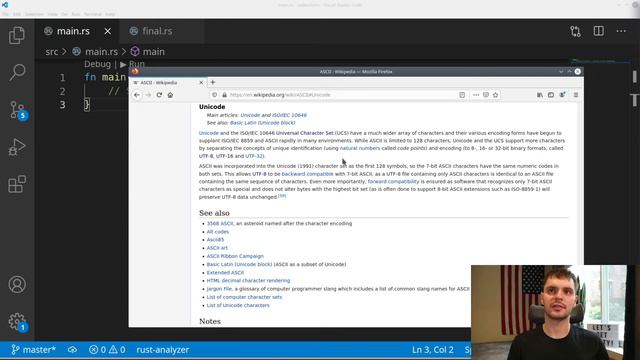Viewport: 640px width, 360px height.
Task: Click the publish to cloud status icon
Action: click(72, 350)
